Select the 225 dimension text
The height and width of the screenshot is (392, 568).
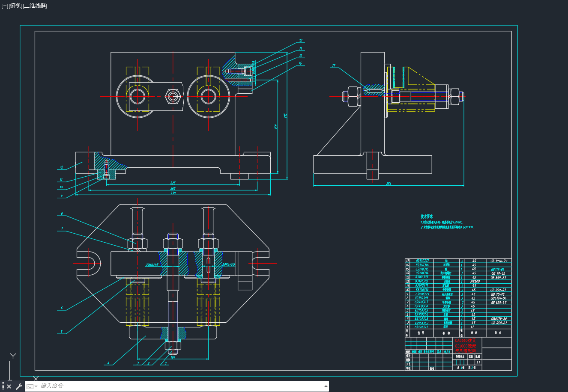click(173, 183)
